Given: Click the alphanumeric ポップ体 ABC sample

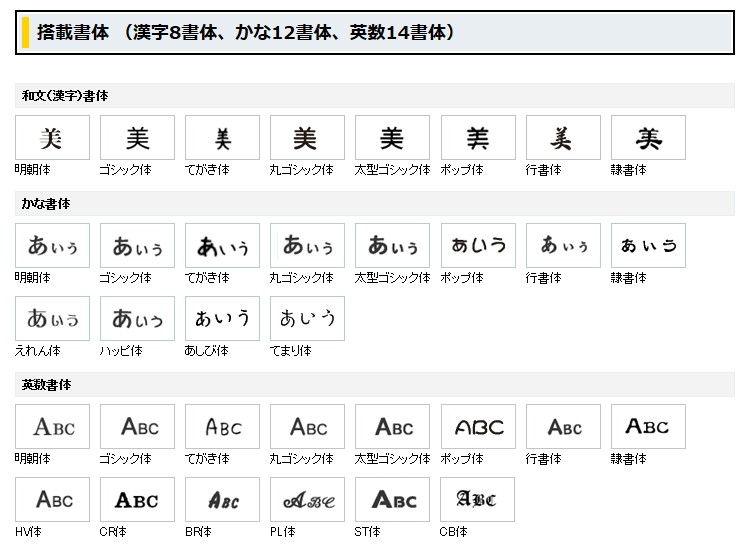Looking at the screenshot, I should coord(478,427).
